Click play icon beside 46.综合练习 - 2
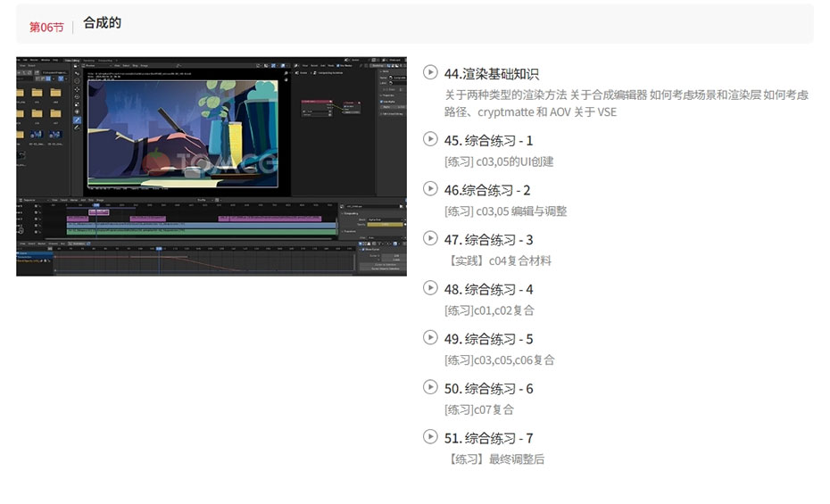 click(430, 188)
